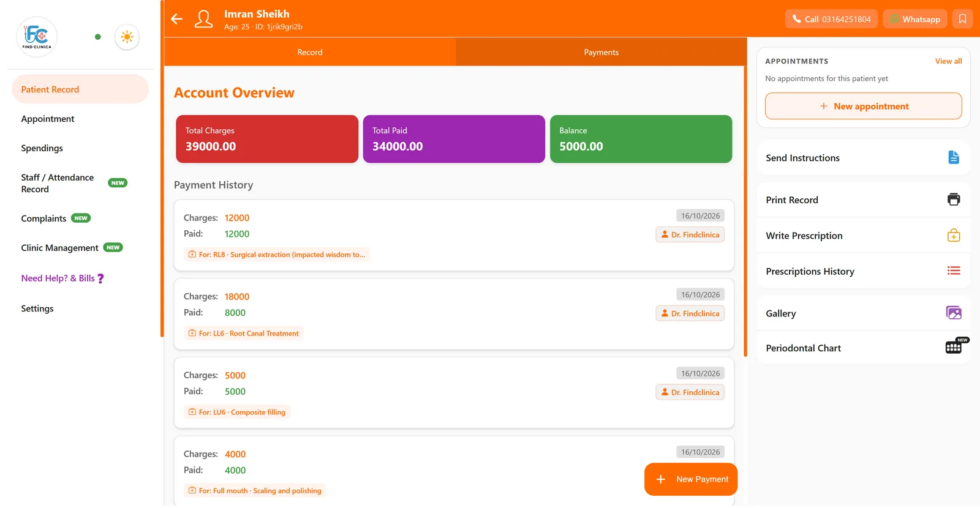Click the main content scrollbar
The height and width of the screenshot is (508, 980).
click(745, 211)
